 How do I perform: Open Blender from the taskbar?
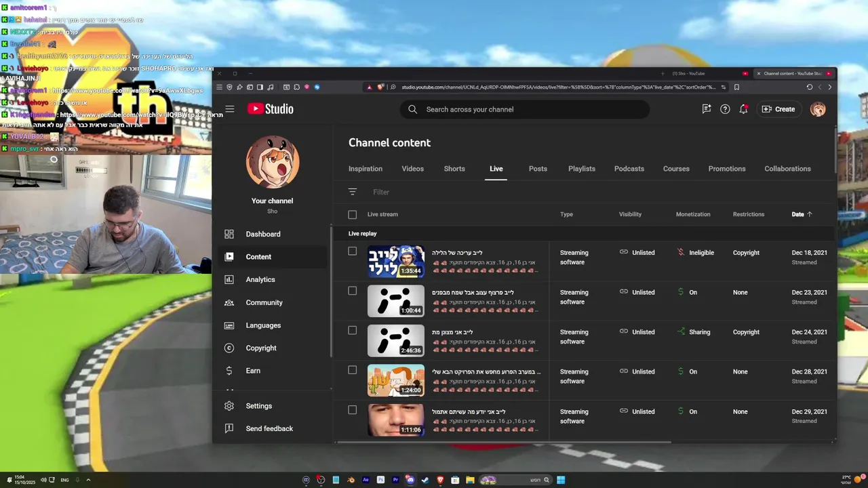351,480
